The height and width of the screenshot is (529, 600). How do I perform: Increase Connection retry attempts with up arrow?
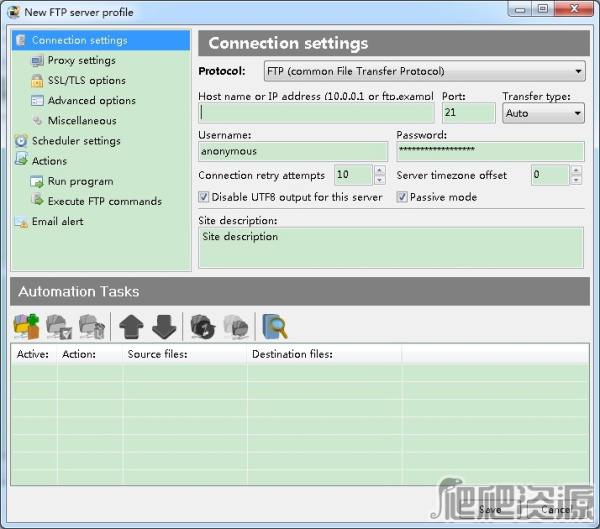(x=379, y=170)
